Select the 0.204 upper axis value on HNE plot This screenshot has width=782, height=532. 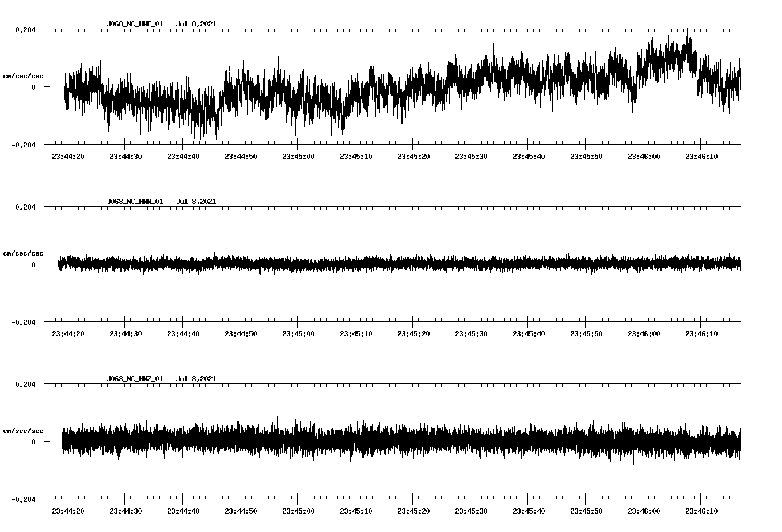(25, 30)
